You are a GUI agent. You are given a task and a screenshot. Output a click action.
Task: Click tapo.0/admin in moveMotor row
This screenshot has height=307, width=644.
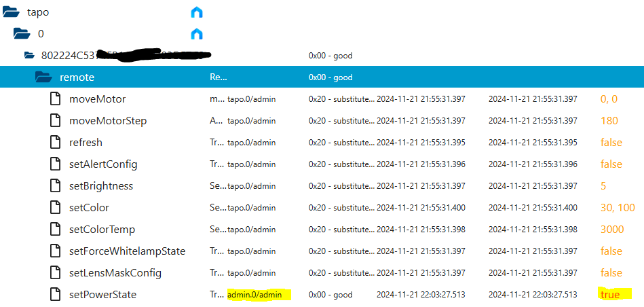click(251, 99)
